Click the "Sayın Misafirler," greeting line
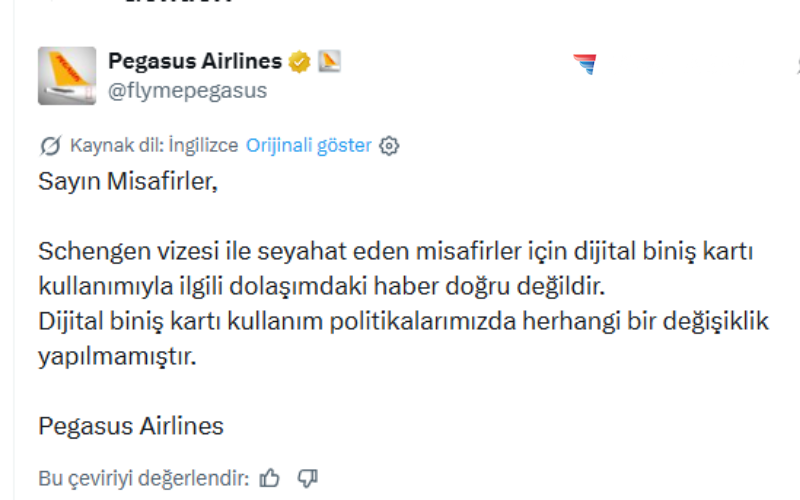The image size is (800, 500). click(127, 182)
